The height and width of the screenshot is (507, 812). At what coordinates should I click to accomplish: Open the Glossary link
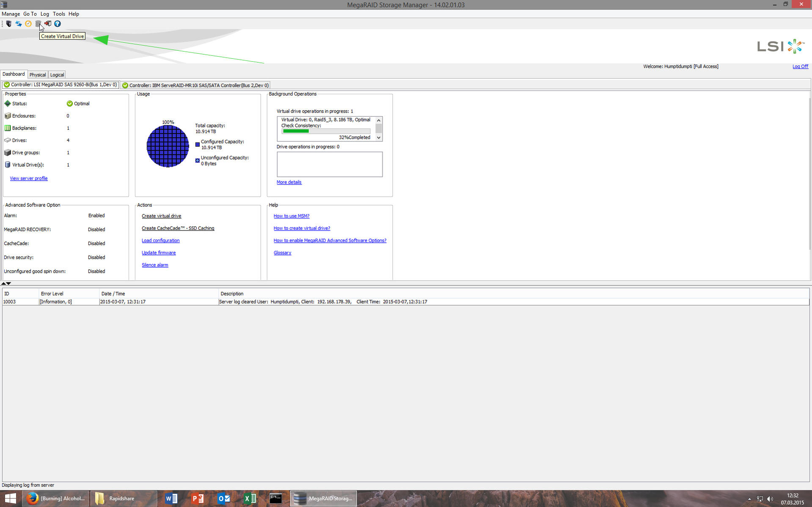pos(282,253)
